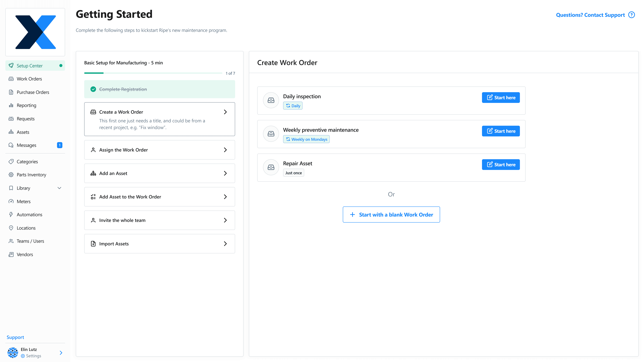Click the Setup Center rocket icon
644x362 pixels.
pyautogui.click(x=11, y=65)
